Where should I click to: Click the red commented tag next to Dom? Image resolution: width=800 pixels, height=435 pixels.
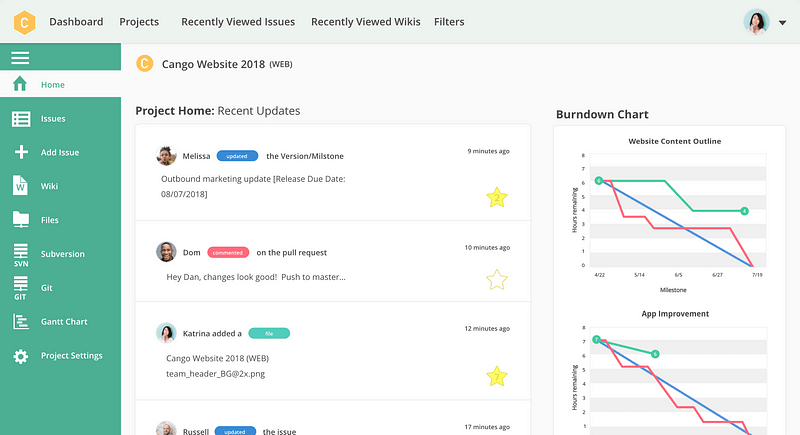click(228, 252)
